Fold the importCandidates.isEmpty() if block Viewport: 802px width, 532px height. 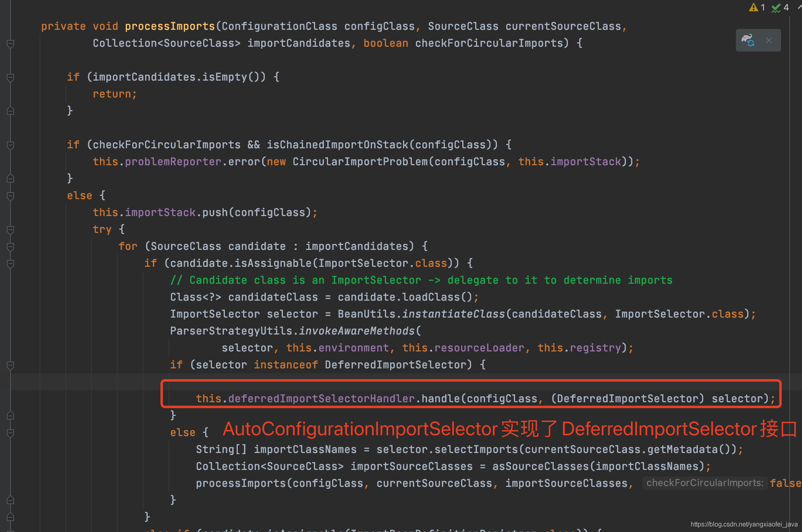(x=11, y=77)
